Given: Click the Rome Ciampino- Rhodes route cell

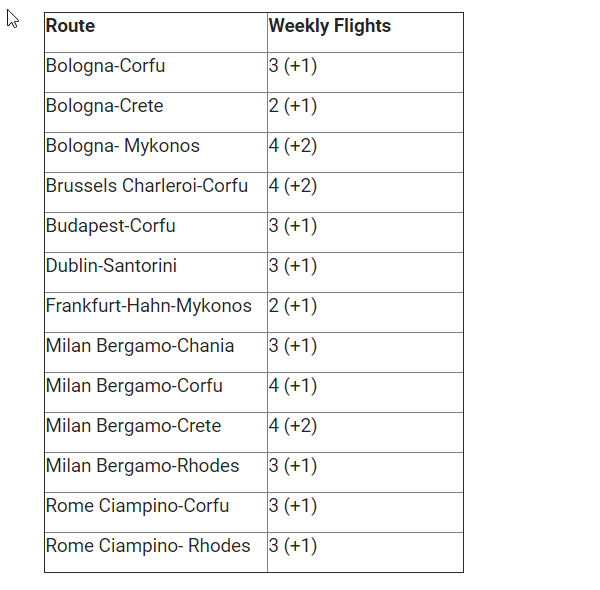Looking at the screenshot, I should click(156, 553).
